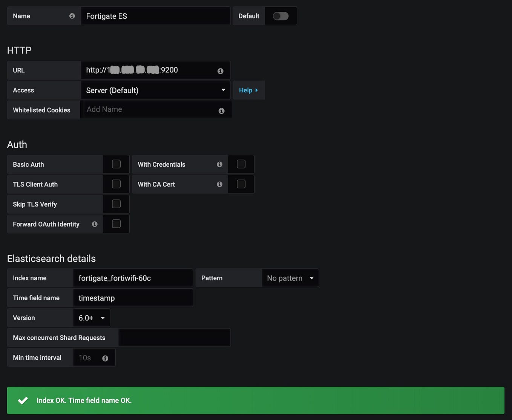Click inside the Index name field
The height and width of the screenshot is (420, 512).
(x=133, y=278)
